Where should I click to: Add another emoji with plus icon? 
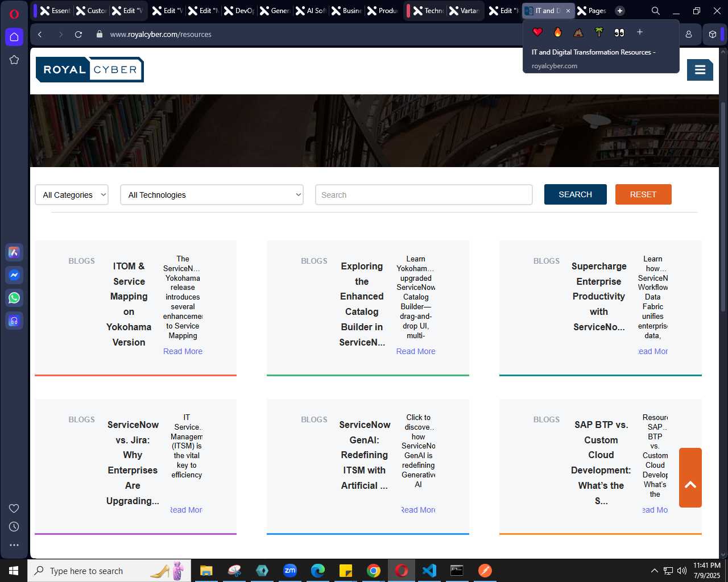640,32
